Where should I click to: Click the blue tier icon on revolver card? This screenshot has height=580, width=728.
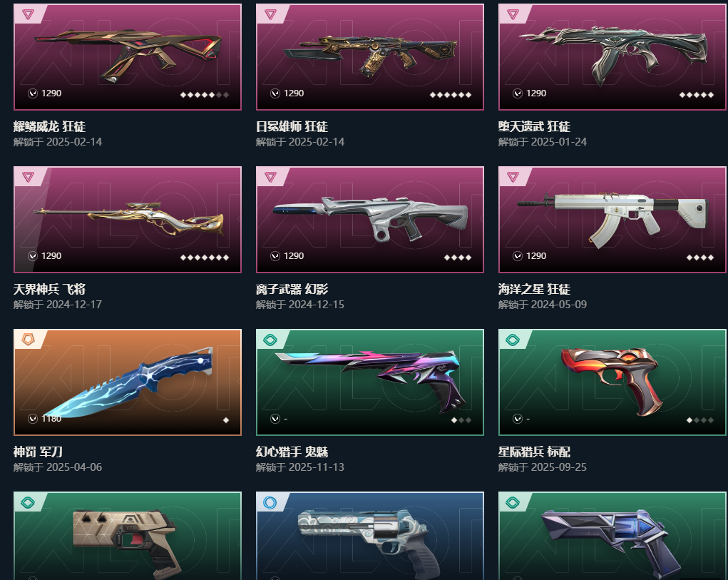coord(270,502)
